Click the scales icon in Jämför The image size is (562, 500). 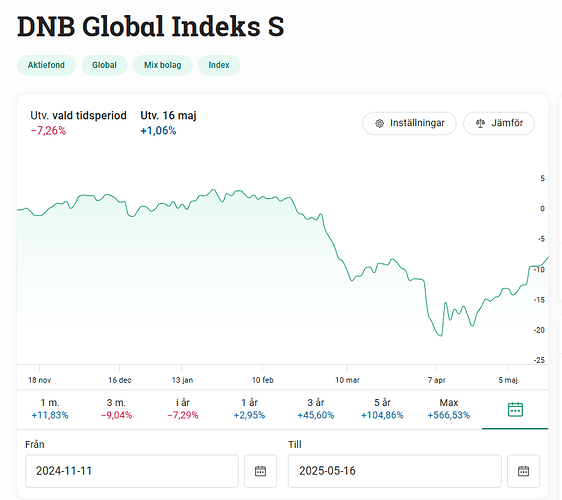pyautogui.click(x=480, y=124)
